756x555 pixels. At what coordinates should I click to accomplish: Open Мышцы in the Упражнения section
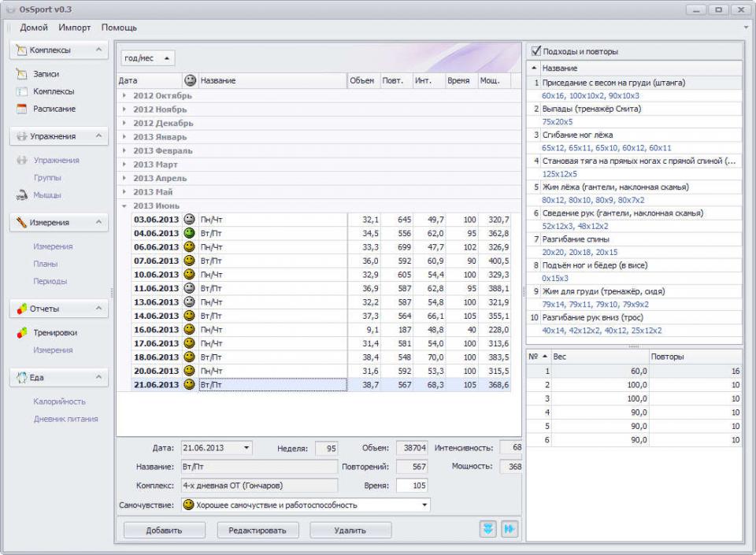[46, 195]
